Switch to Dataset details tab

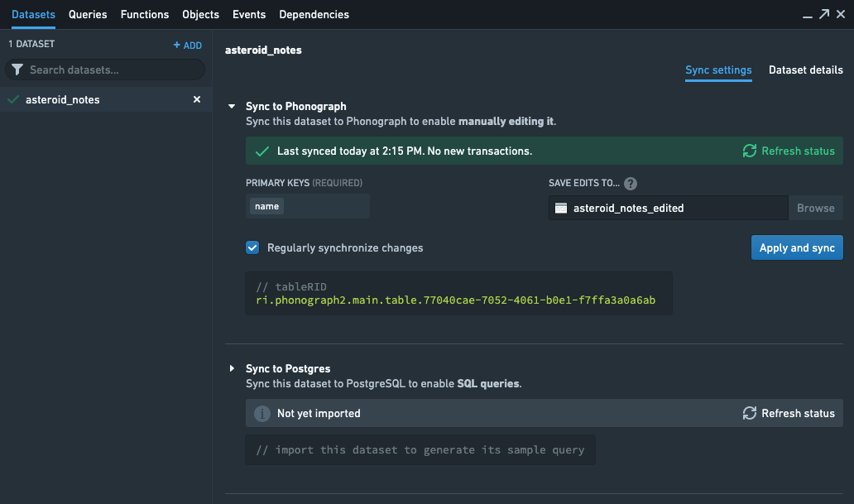(x=805, y=70)
